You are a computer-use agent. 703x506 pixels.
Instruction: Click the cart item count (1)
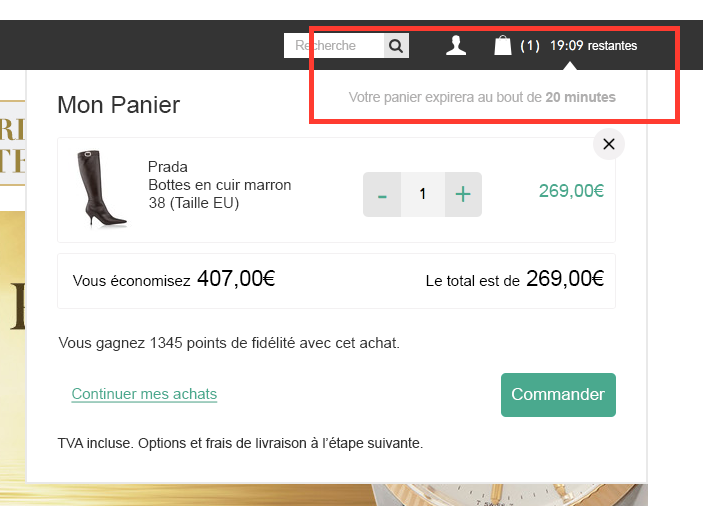click(x=529, y=46)
